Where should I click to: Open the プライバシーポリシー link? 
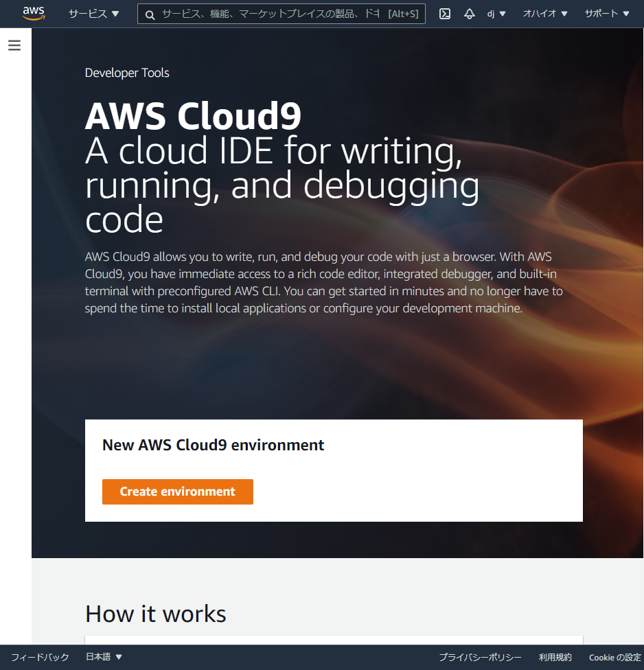point(480,657)
